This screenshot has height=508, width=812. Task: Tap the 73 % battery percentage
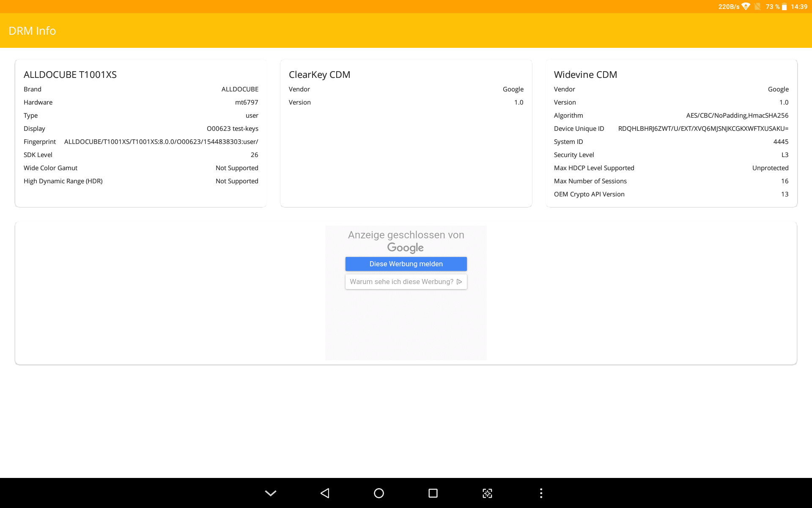pos(773,7)
